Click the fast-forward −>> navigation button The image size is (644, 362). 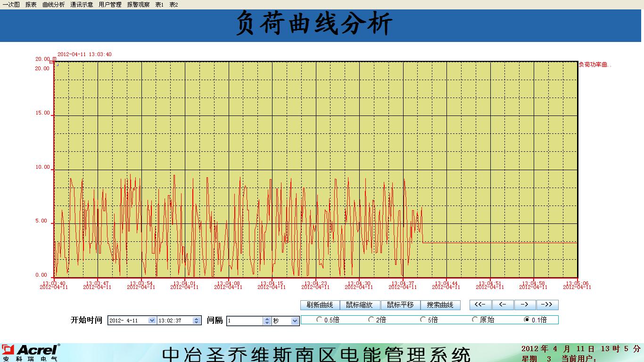click(x=547, y=305)
